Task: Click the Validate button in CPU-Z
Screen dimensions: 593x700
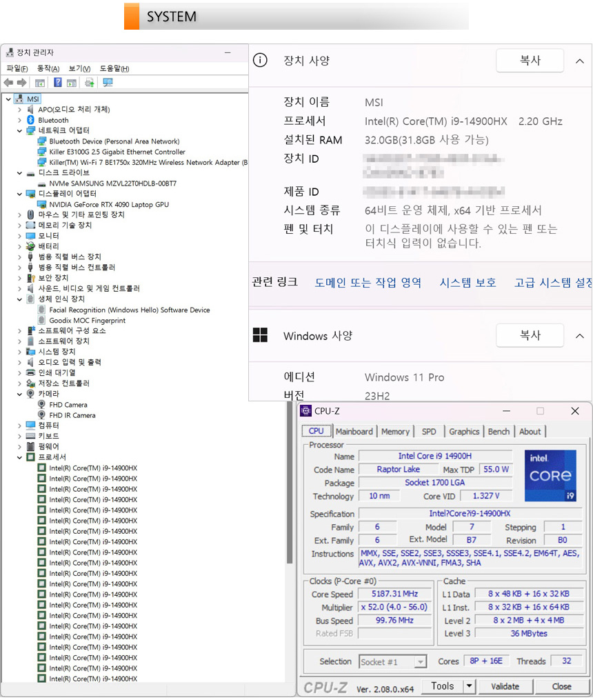Action: click(x=505, y=686)
